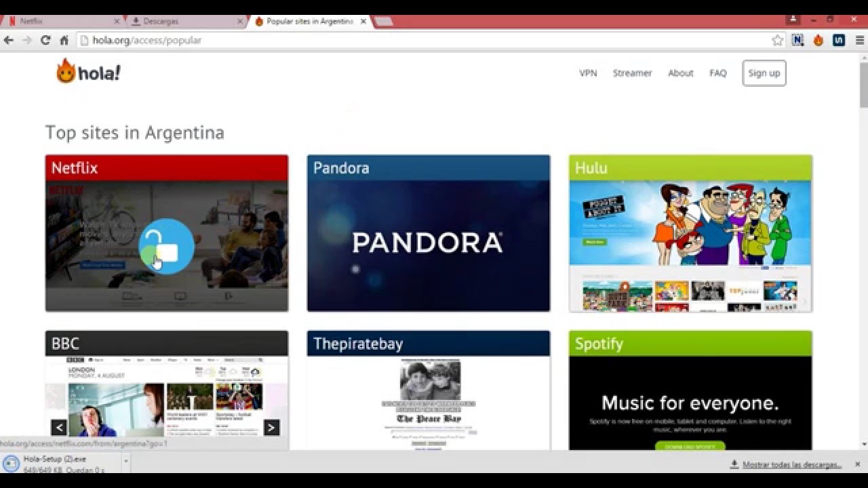Click the Pandora card title
The image size is (868, 488).
pos(341,168)
